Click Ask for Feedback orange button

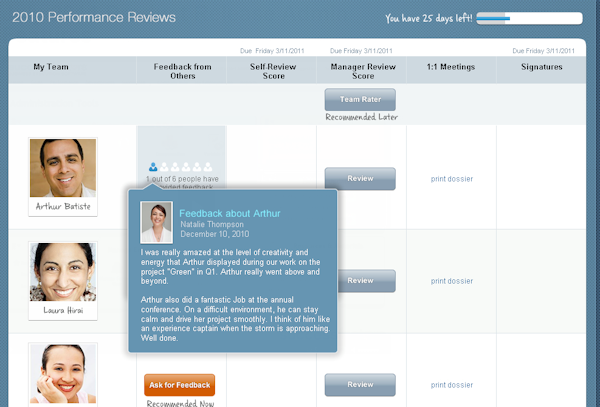tap(179, 385)
